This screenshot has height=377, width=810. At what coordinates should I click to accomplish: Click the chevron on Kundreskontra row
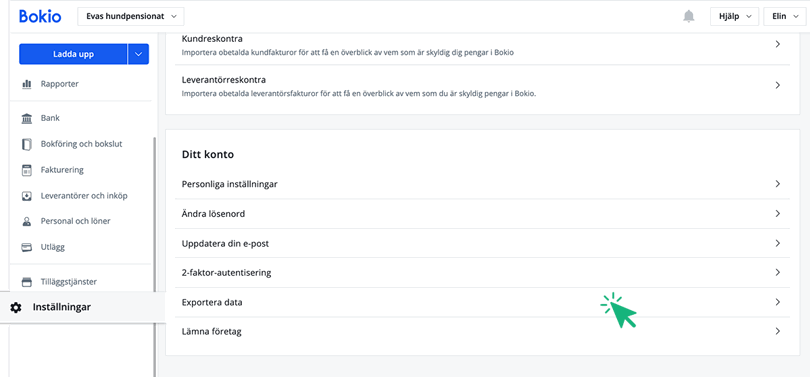(777, 45)
